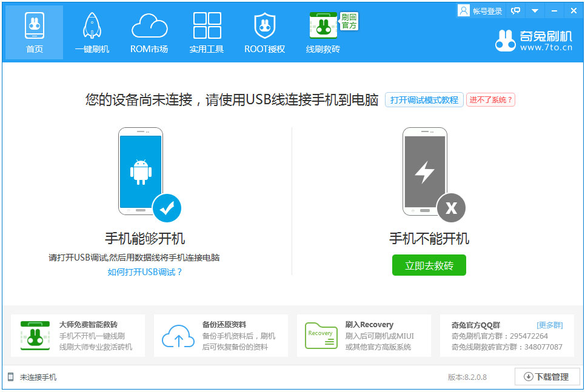Click the 帐号登录 account login button
The width and height of the screenshot is (585, 392).
tap(480, 11)
